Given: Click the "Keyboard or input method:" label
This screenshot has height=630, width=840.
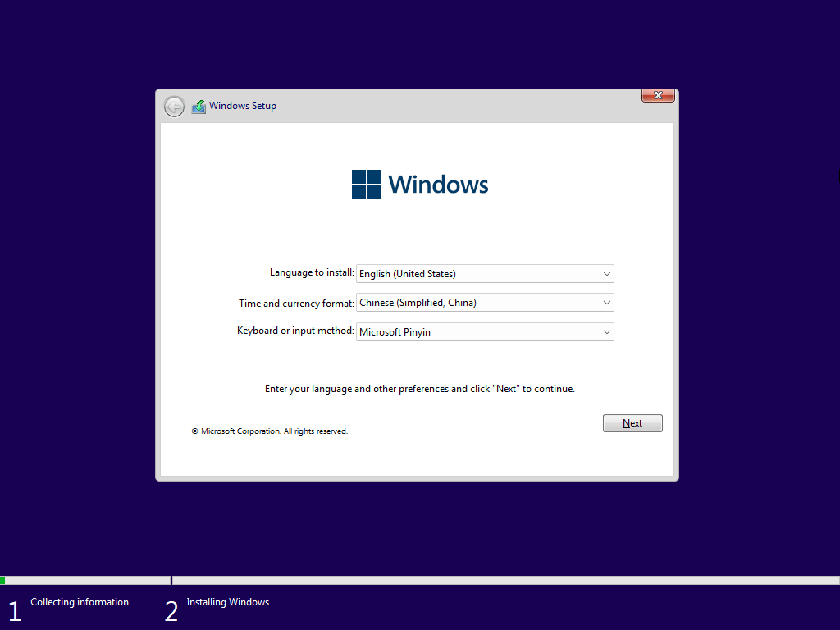Looking at the screenshot, I should point(295,331).
